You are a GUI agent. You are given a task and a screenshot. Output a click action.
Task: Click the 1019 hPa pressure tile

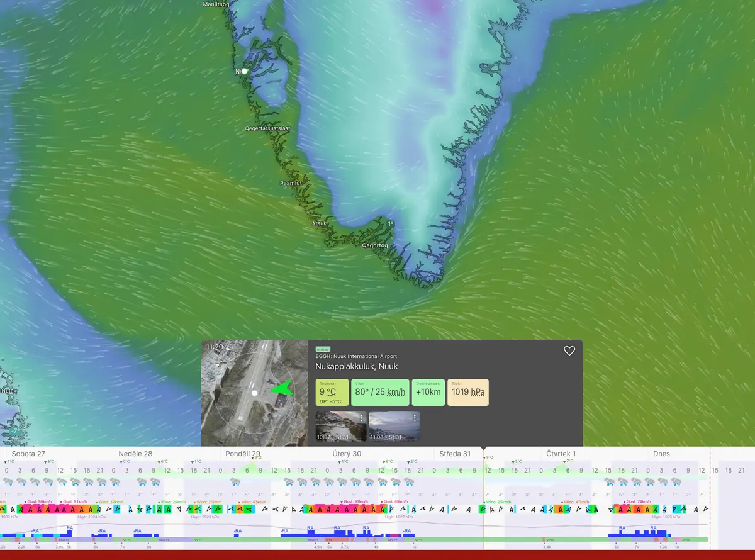coord(467,392)
